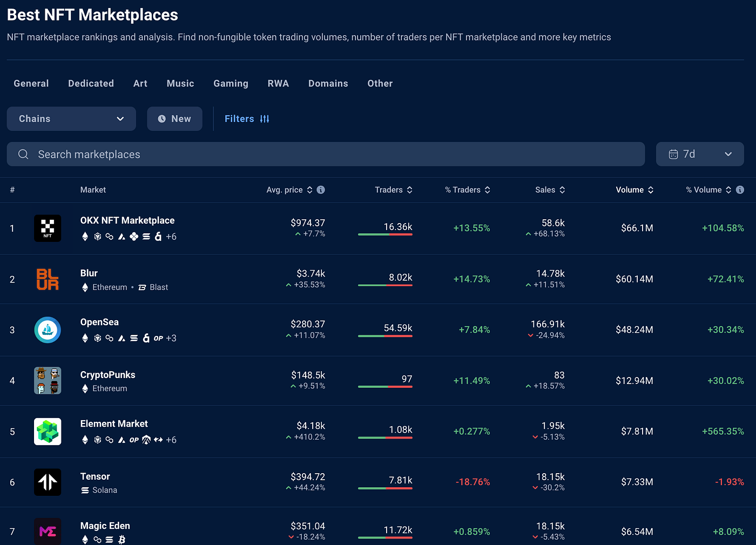Click the Filters sliders icon
Screen dimensions: 756x545
click(265, 119)
